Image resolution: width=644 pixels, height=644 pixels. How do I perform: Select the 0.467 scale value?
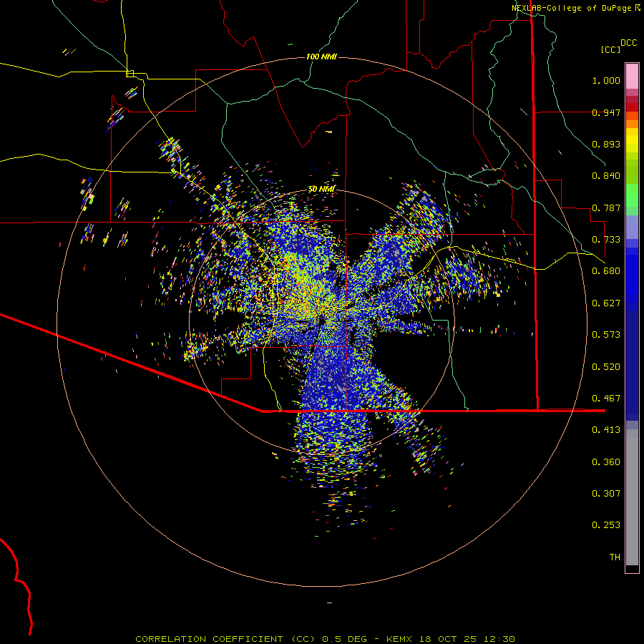606,399
